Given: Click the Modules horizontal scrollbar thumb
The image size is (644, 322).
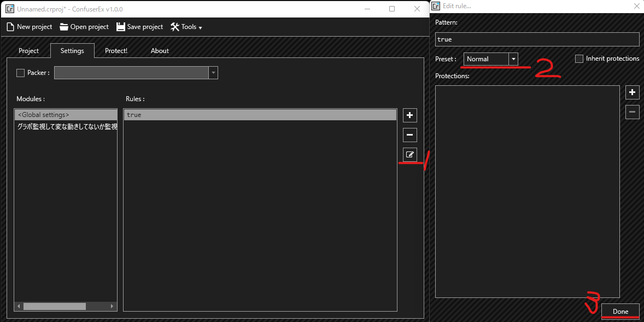Looking at the screenshot, I should (55, 306).
